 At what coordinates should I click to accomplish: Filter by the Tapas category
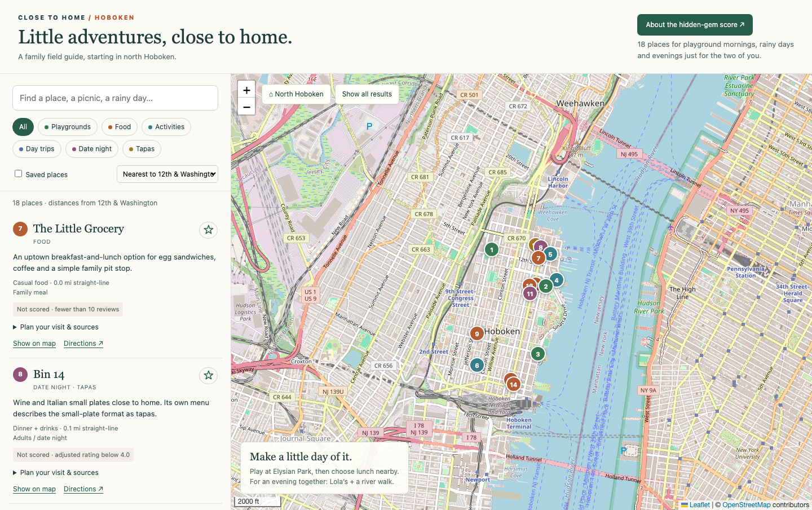pos(142,149)
